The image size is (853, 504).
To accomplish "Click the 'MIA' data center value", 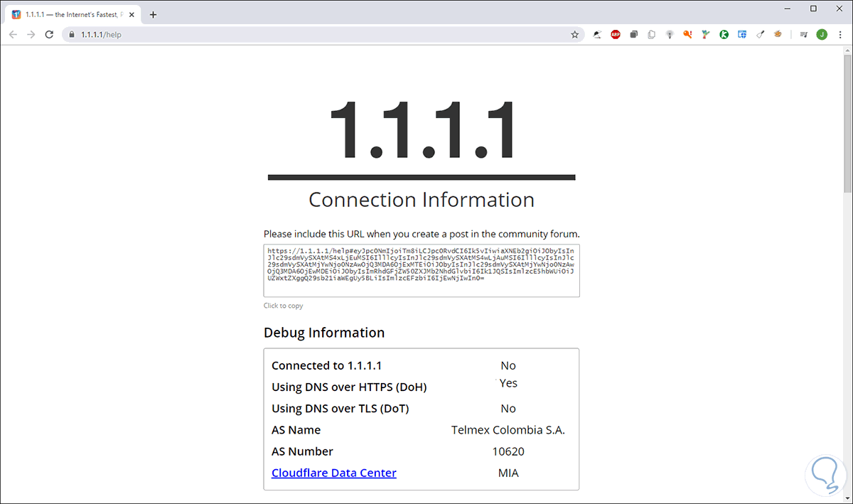I will [x=508, y=473].
